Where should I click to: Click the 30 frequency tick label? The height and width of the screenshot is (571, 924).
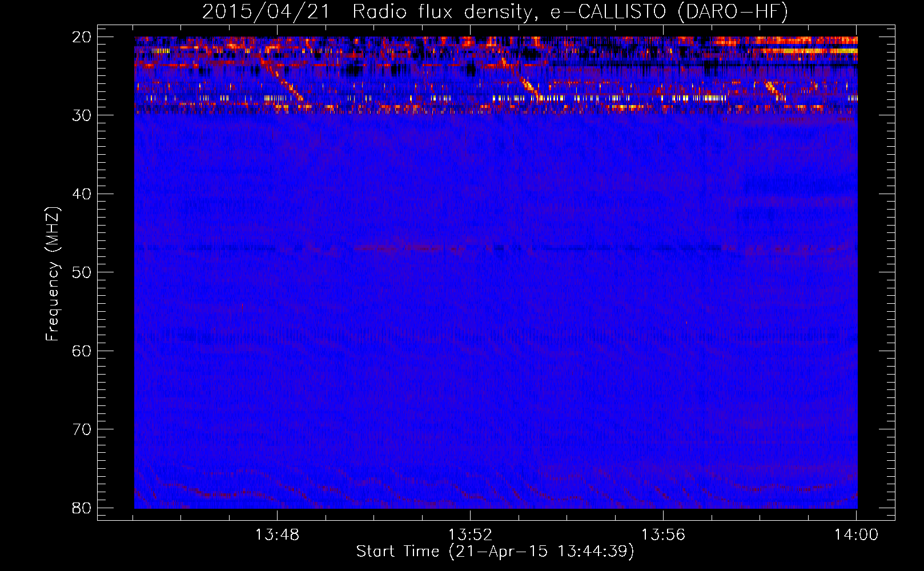click(x=82, y=115)
